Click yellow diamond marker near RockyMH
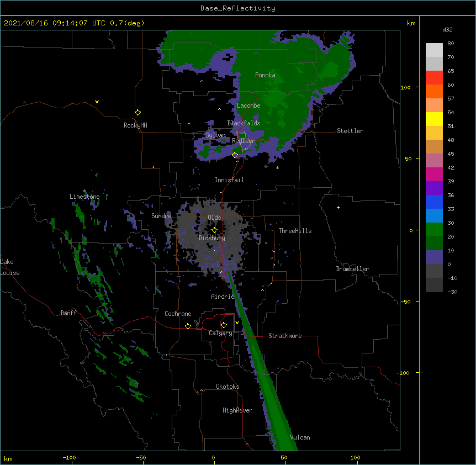476x465 pixels. [137, 112]
